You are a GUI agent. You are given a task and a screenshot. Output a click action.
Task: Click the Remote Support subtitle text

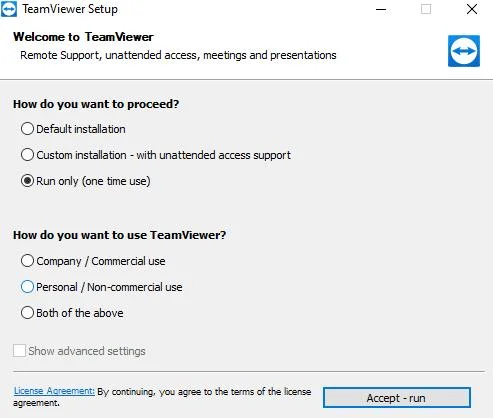(178, 55)
